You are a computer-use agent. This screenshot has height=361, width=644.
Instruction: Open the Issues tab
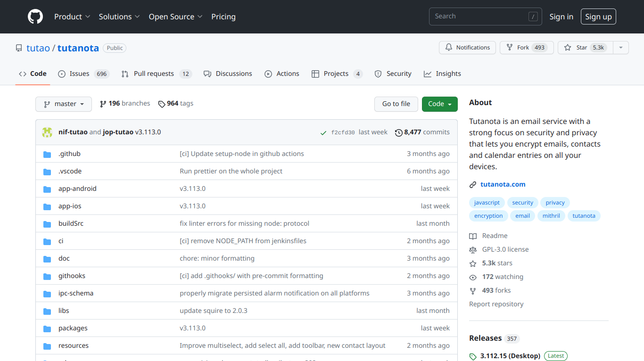pyautogui.click(x=83, y=74)
